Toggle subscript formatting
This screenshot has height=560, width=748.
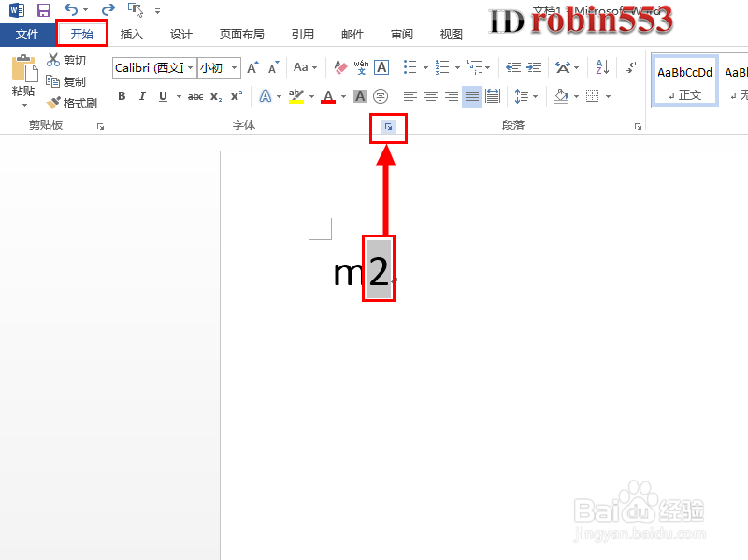(216, 97)
